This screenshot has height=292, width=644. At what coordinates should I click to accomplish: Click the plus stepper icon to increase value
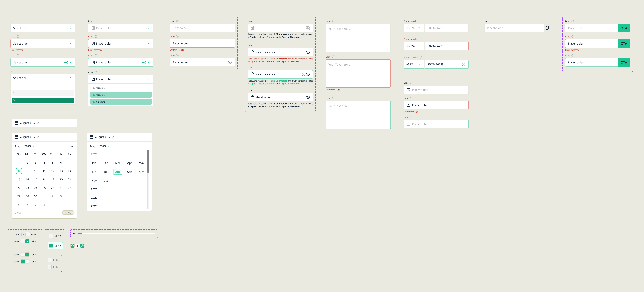coord(83,246)
